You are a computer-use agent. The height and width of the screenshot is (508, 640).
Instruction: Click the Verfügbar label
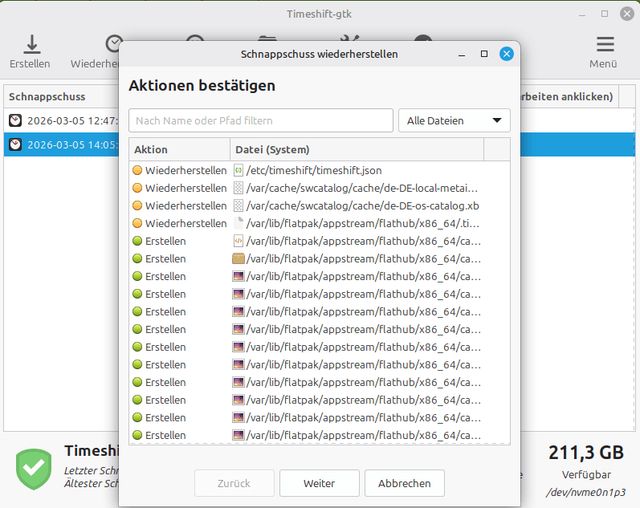(x=586, y=475)
